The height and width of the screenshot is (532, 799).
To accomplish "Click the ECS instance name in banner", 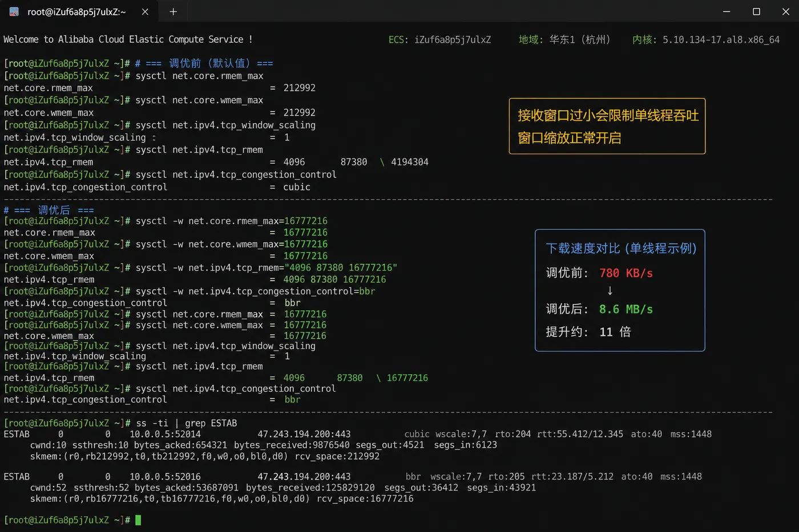I will pyautogui.click(x=453, y=40).
